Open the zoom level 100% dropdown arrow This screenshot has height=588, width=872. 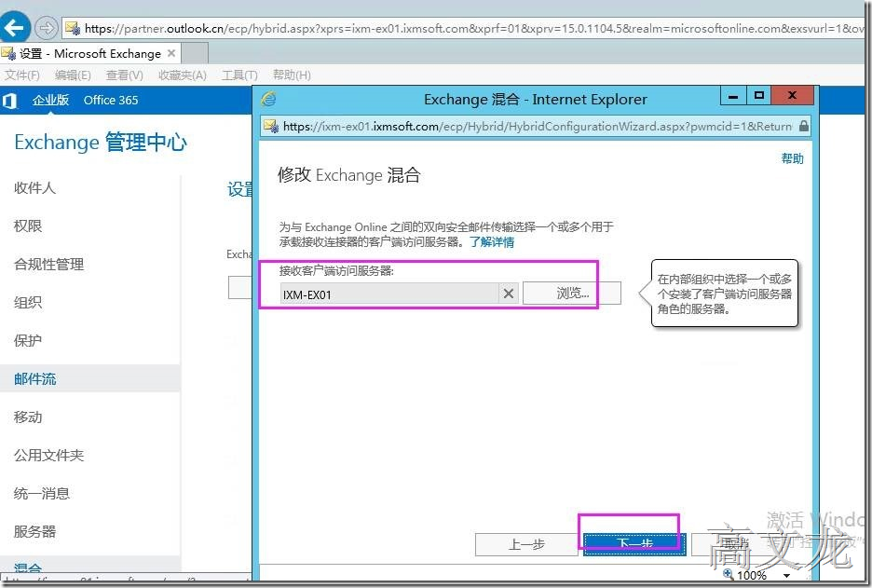(x=786, y=576)
